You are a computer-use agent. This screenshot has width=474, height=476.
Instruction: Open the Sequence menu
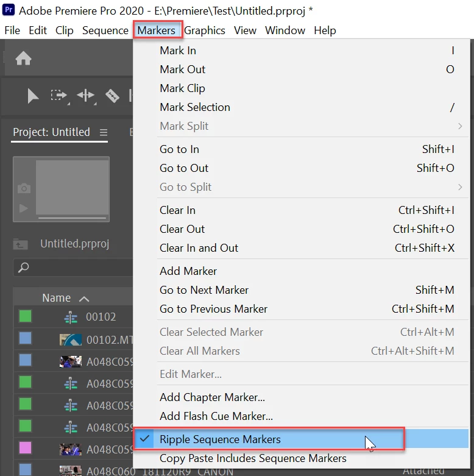click(x=105, y=30)
